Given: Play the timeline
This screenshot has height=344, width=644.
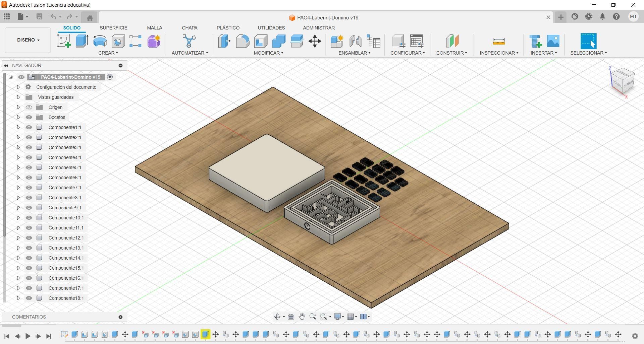Looking at the screenshot, I should [x=28, y=336].
